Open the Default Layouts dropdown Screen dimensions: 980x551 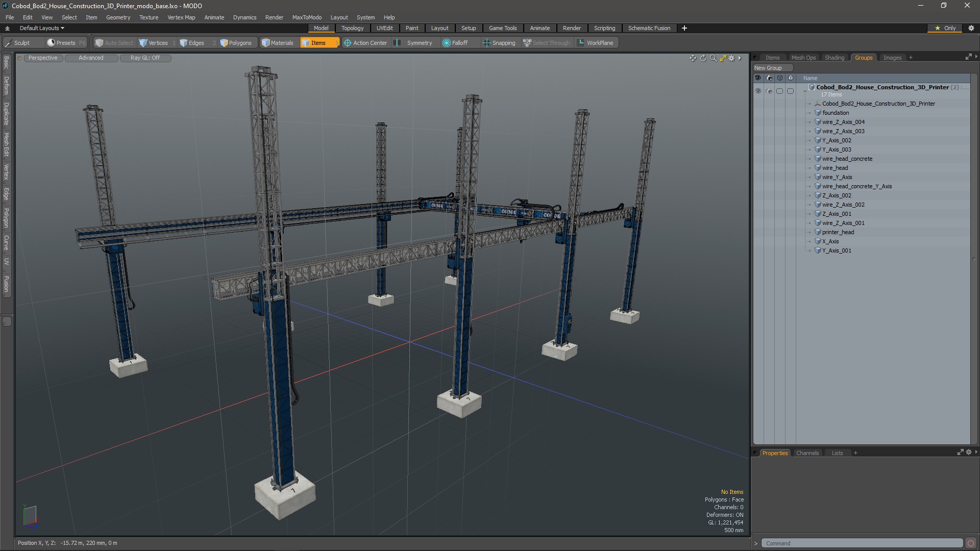42,28
